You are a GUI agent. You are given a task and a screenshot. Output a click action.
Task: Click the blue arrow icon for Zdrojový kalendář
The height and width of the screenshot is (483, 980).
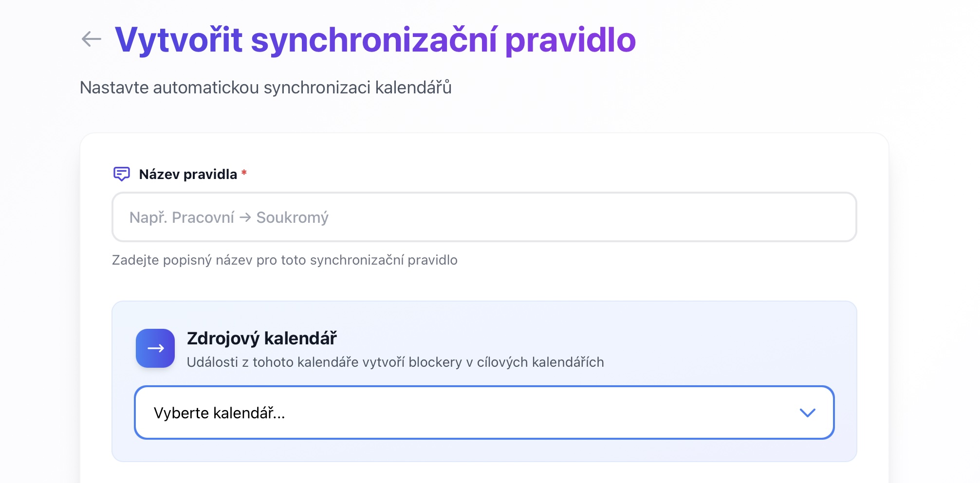pyautogui.click(x=155, y=348)
